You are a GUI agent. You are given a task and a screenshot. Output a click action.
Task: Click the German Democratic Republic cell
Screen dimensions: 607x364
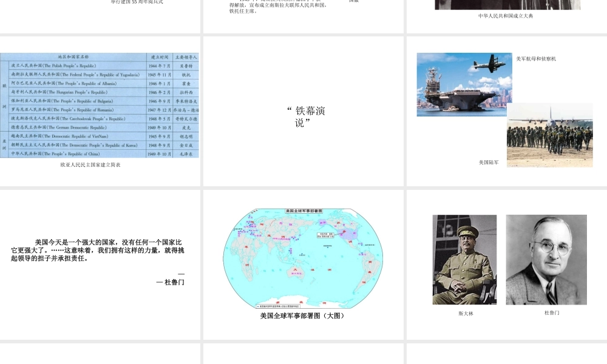pyautogui.click(x=78, y=127)
